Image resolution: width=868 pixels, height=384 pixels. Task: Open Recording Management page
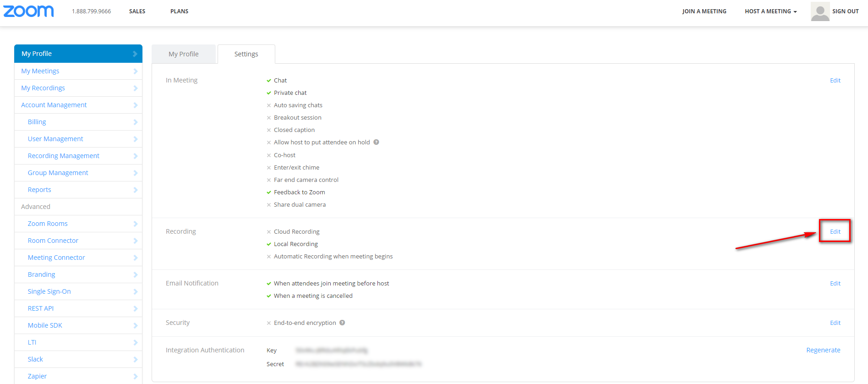(78, 156)
